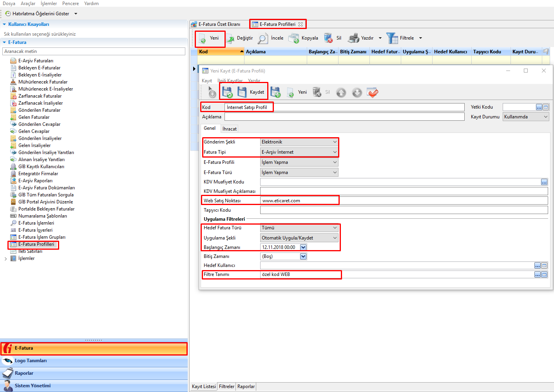Switch to the İhracat tab
This screenshot has width=554, height=392.
[x=229, y=129]
